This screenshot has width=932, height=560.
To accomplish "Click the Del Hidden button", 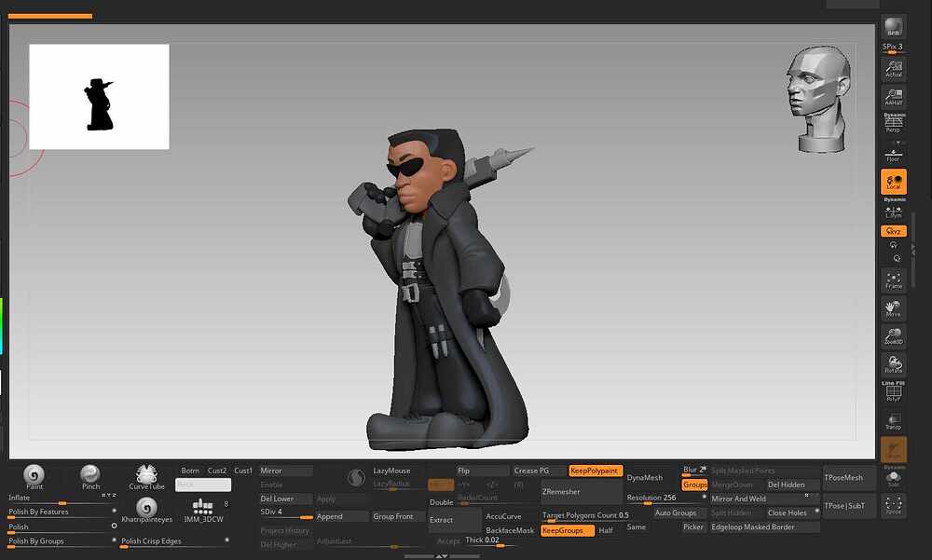I will click(793, 485).
